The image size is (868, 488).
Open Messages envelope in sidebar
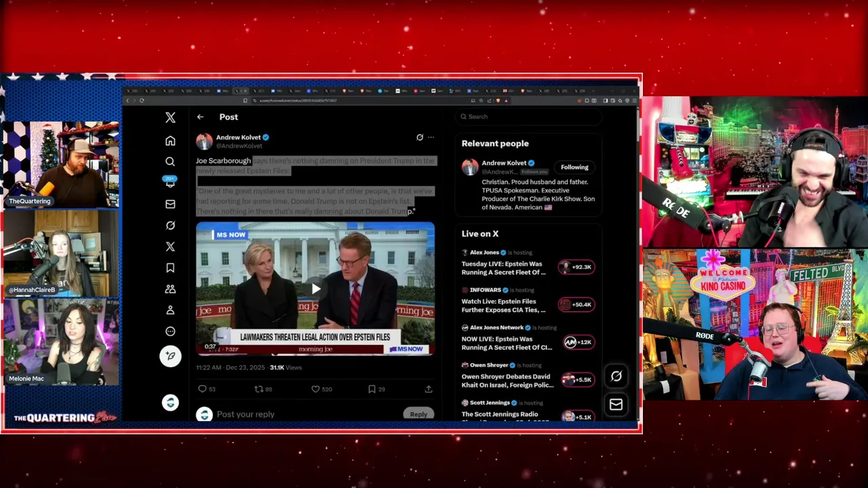click(170, 204)
